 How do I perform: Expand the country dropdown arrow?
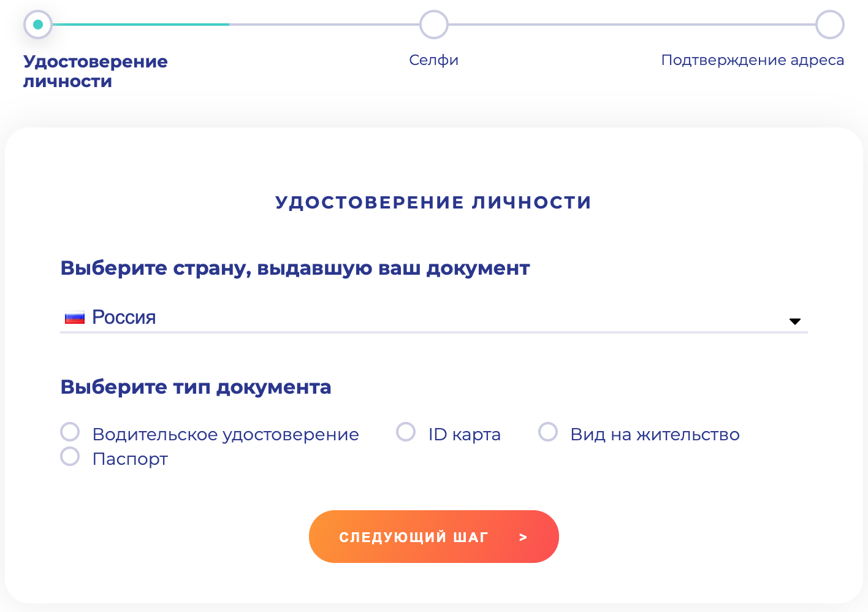[x=794, y=321]
